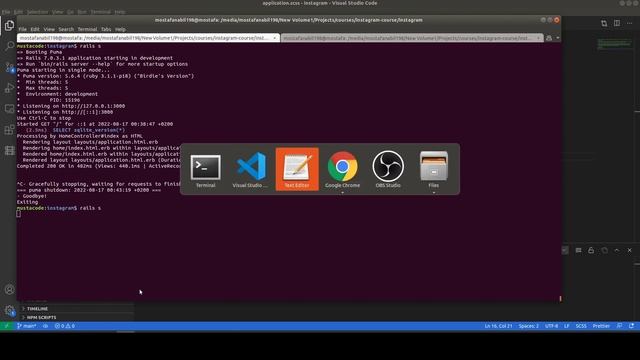Select OBS Studio in the app switcher
This screenshot has width=640, height=360.
[388, 169]
